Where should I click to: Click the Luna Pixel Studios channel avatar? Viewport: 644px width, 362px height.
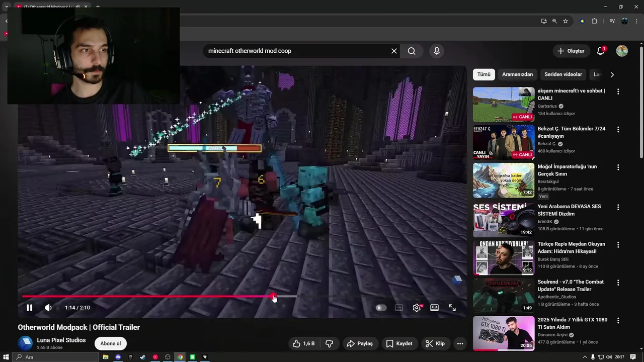pyautogui.click(x=25, y=343)
